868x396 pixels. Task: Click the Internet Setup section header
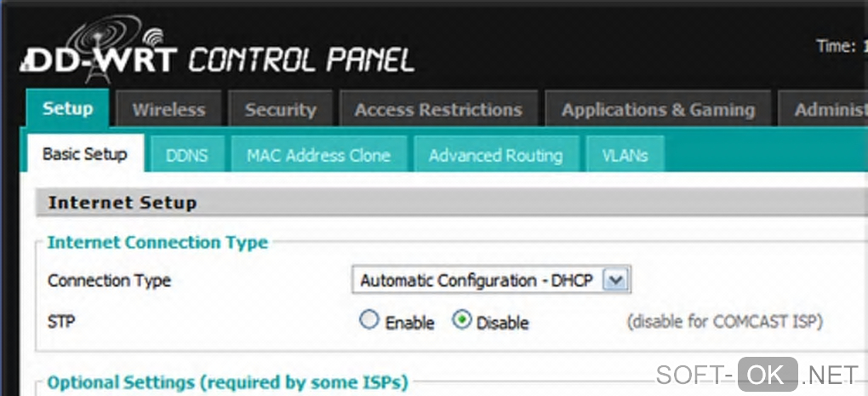point(452,202)
